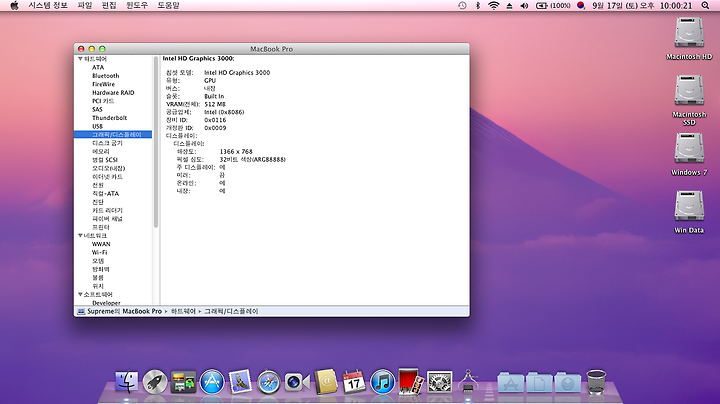Click 그래픽/디스플레이 in the path bar
This screenshot has height=404, width=720.
click(231, 311)
